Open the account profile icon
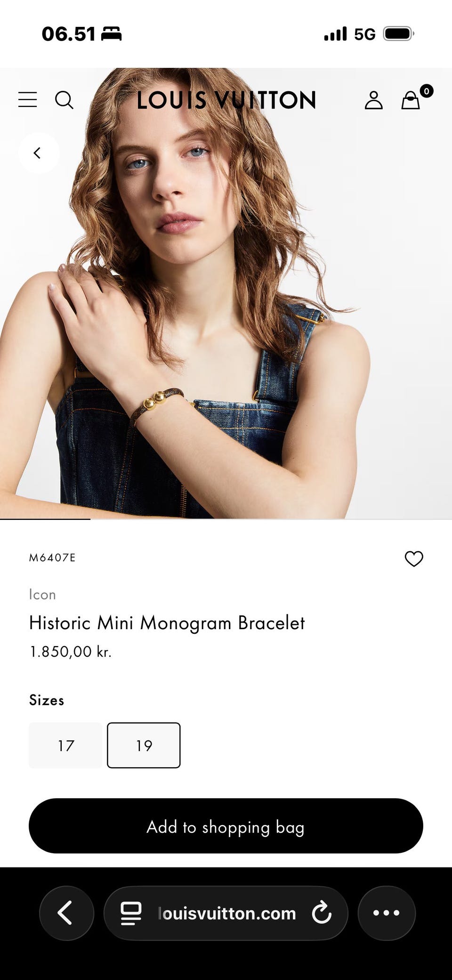This screenshot has height=980, width=452. click(x=374, y=100)
